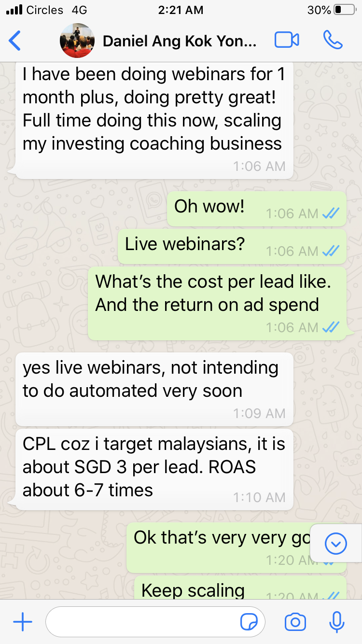
Task: Tap the battery indicator in status bar
Action: pyautogui.click(x=344, y=10)
